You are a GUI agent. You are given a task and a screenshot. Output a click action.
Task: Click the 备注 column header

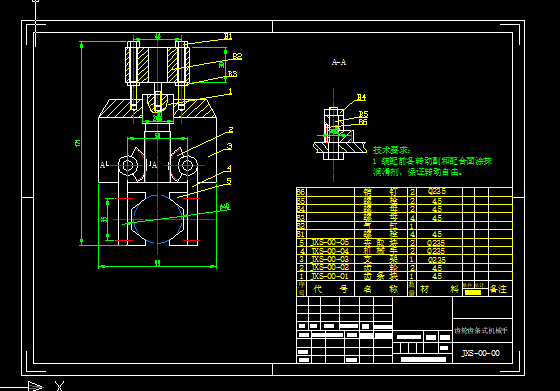coord(498,289)
